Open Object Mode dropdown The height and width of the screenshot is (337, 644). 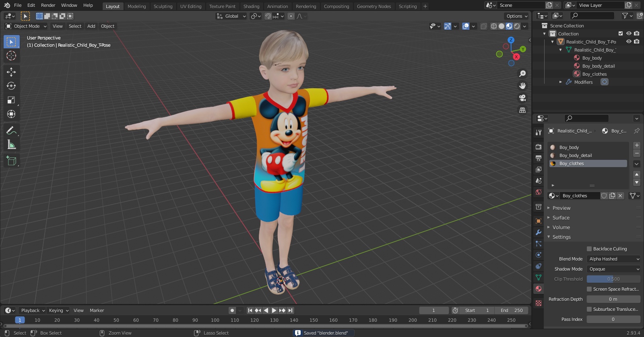(x=26, y=26)
